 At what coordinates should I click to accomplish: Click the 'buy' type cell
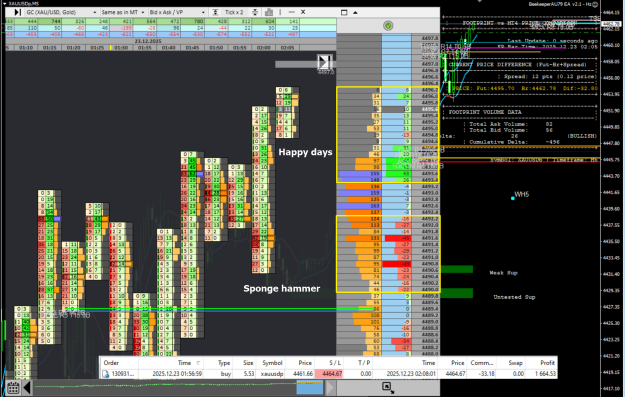tap(226, 374)
